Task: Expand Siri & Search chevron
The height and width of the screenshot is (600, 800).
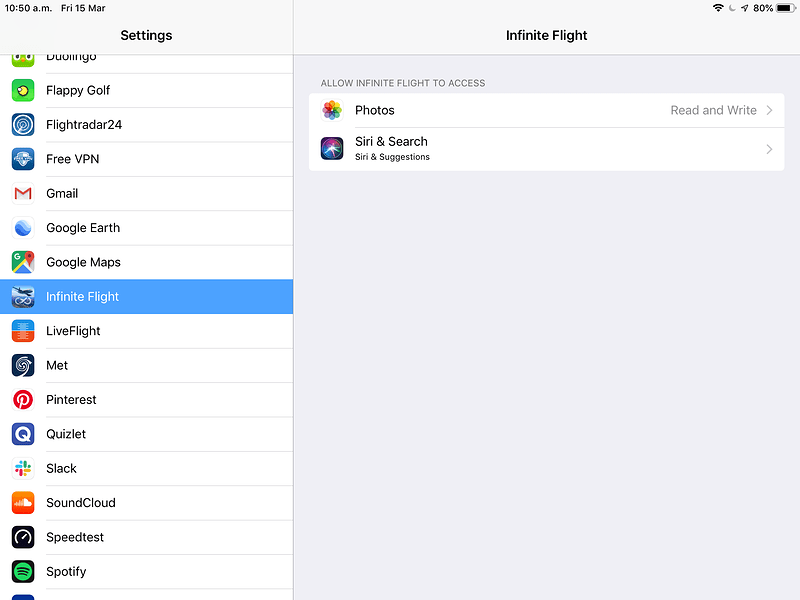Action: (x=769, y=149)
